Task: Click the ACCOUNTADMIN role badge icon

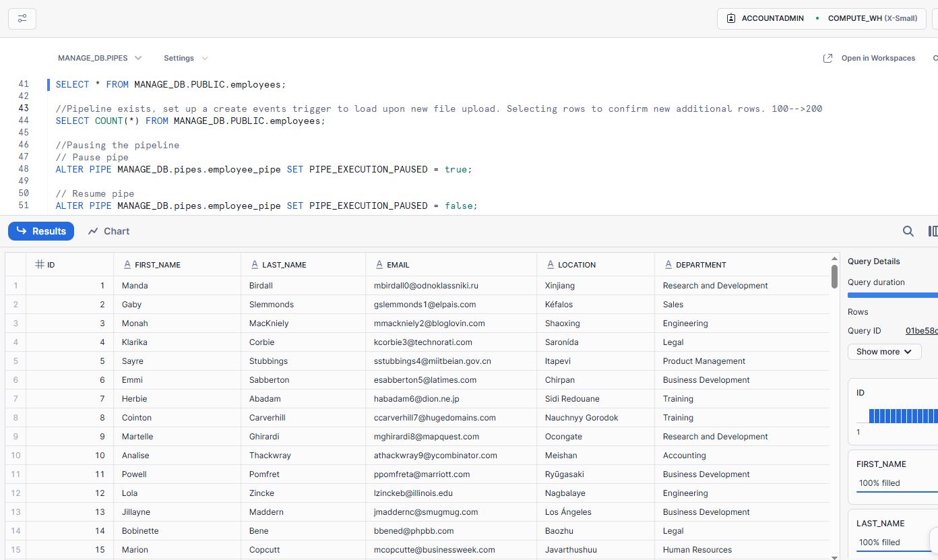Action: click(x=731, y=18)
